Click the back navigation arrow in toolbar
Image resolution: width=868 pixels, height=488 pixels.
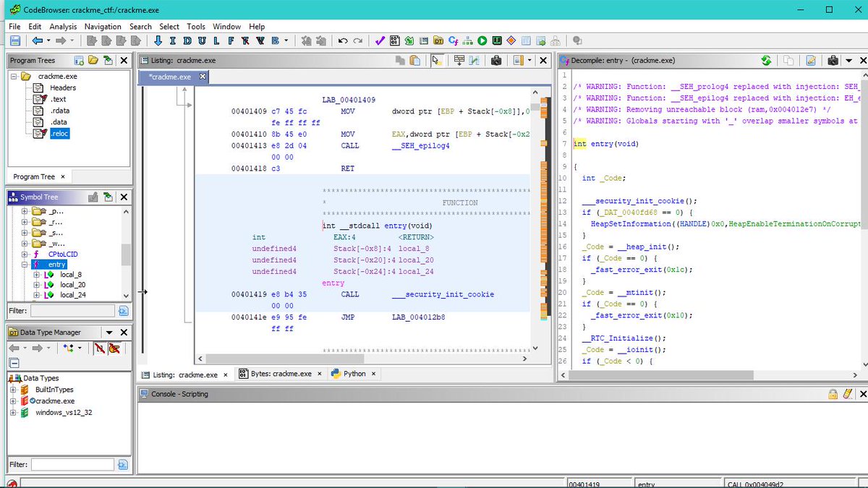[37, 40]
